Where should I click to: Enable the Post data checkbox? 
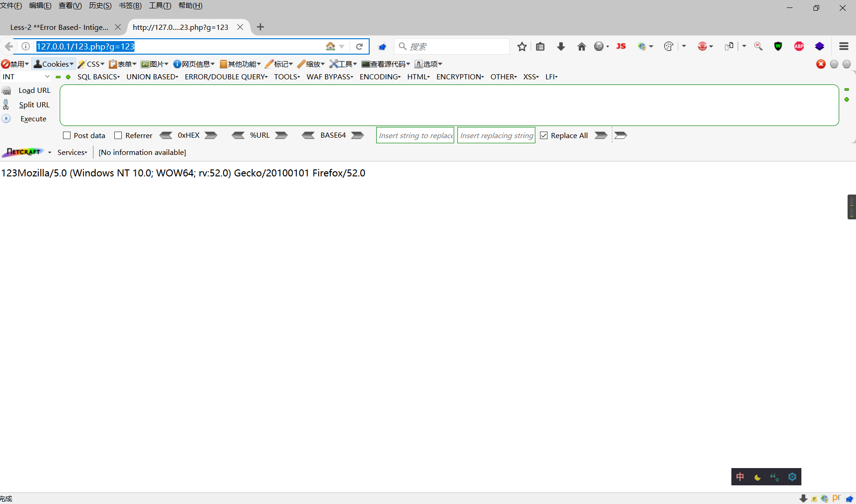[66, 135]
